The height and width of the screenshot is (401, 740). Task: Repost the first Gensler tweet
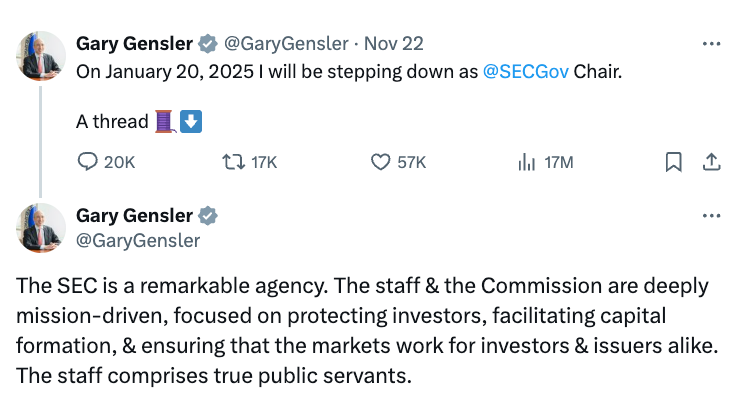pyautogui.click(x=231, y=162)
